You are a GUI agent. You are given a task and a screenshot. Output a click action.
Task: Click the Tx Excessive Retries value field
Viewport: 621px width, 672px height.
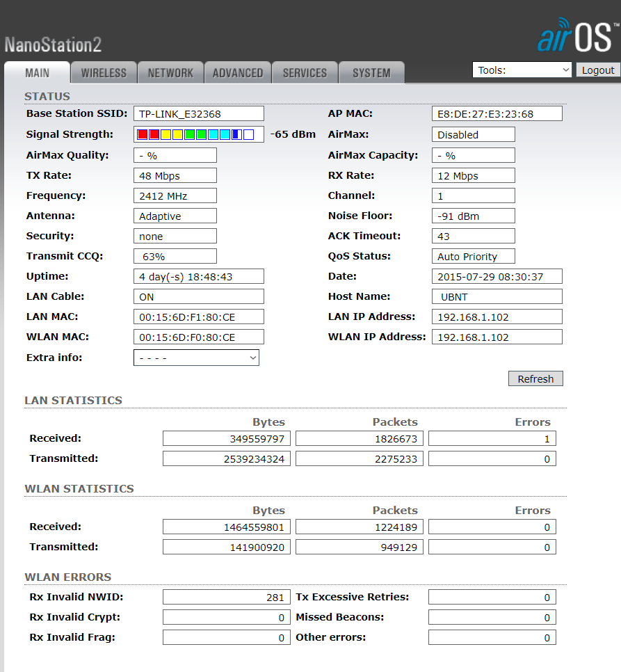pyautogui.click(x=492, y=598)
